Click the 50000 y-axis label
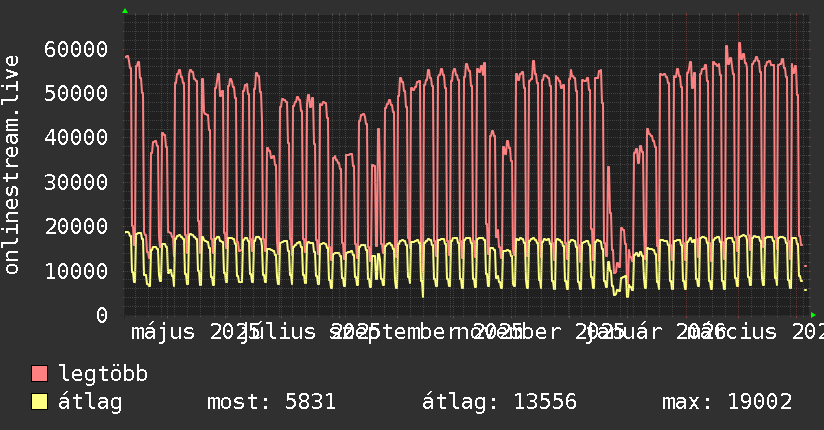The width and height of the screenshot is (824, 430). point(76,94)
